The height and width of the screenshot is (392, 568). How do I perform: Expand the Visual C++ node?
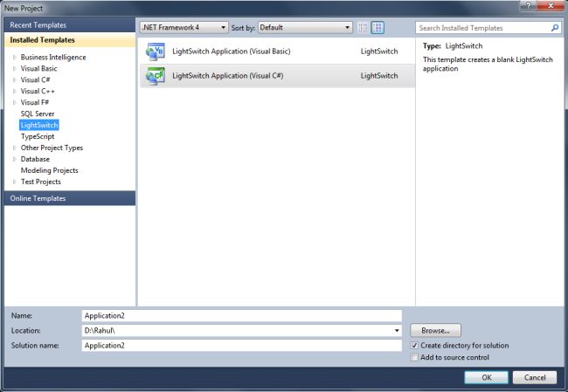click(x=15, y=91)
